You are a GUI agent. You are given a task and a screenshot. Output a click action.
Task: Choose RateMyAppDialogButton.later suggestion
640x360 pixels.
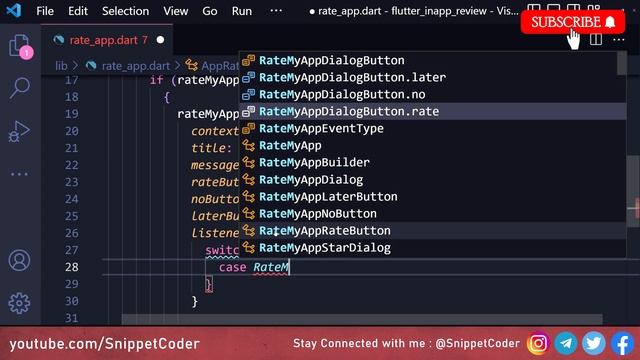(432, 78)
